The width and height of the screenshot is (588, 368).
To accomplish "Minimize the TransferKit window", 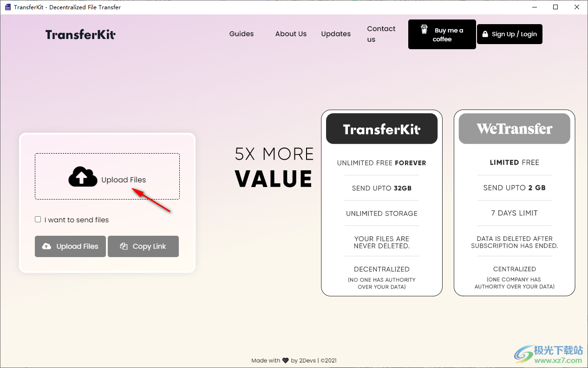I will coord(534,7).
